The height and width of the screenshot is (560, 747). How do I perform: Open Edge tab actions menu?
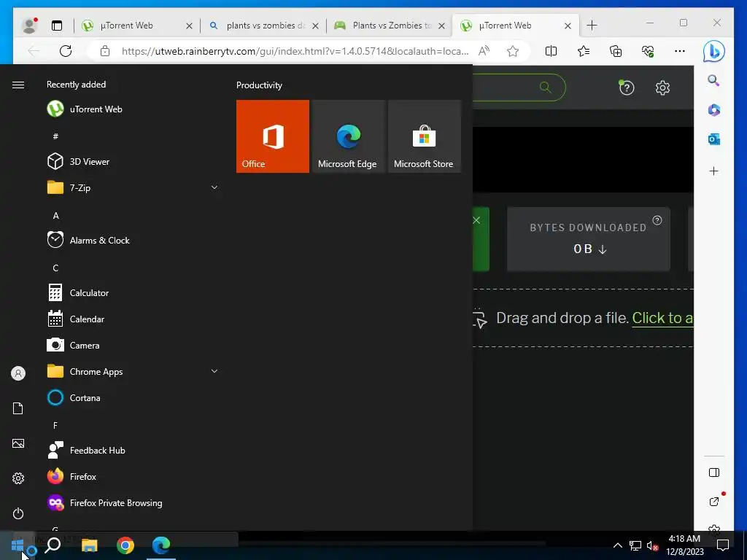pyautogui.click(x=57, y=26)
